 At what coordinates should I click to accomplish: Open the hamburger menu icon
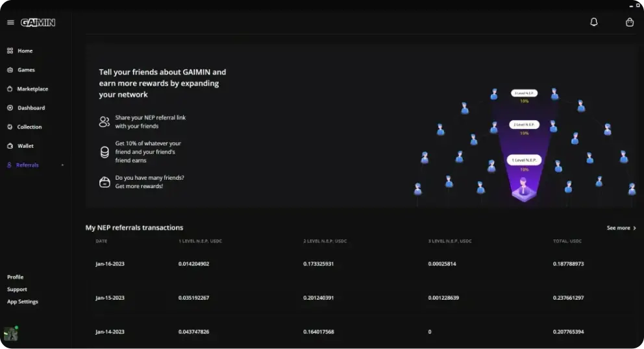(10, 23)
